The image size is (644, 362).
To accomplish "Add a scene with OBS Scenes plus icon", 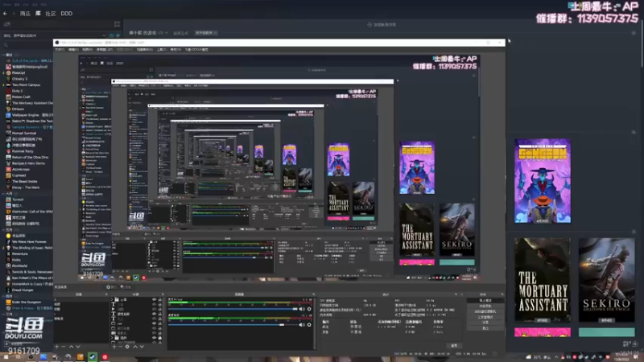I will point(57,347).
